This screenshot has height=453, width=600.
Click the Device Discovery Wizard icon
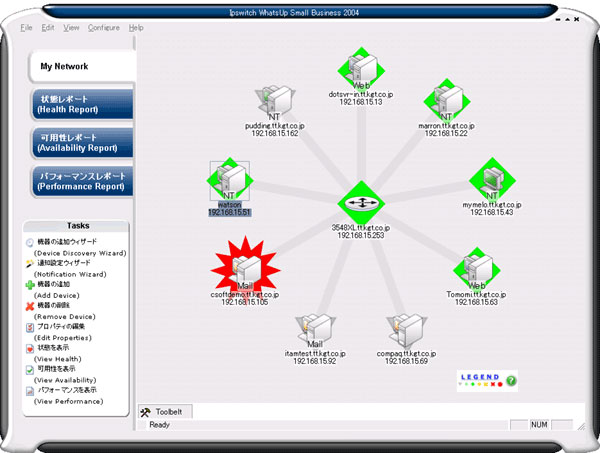tap(30, 242)
